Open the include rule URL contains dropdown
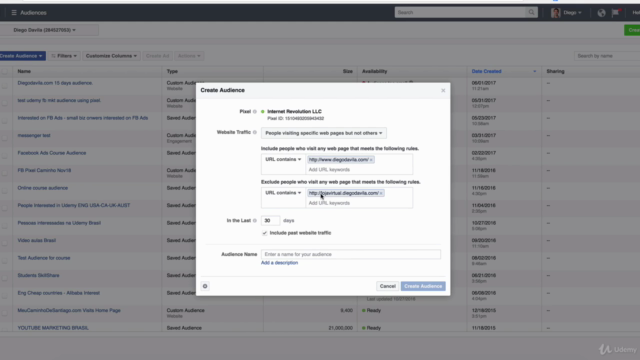The image size is (640, 360). (x=283, y=160)
